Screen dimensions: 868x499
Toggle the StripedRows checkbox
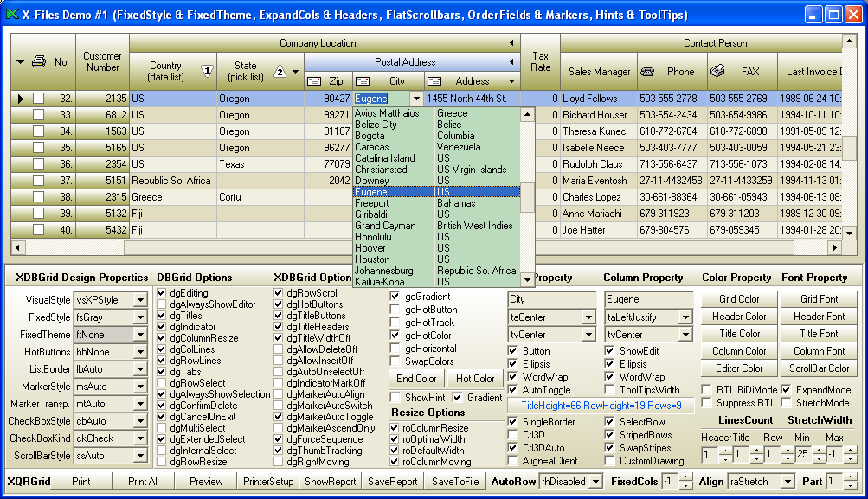point(610,435)
